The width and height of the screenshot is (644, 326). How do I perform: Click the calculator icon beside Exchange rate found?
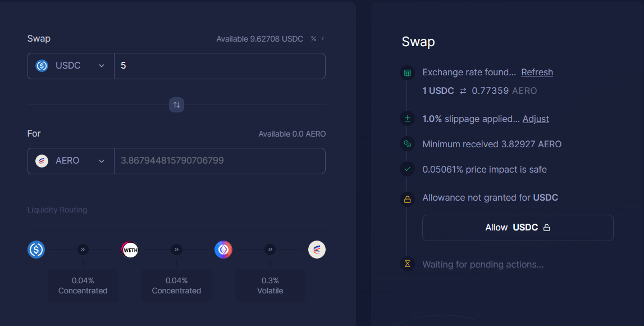407,73
